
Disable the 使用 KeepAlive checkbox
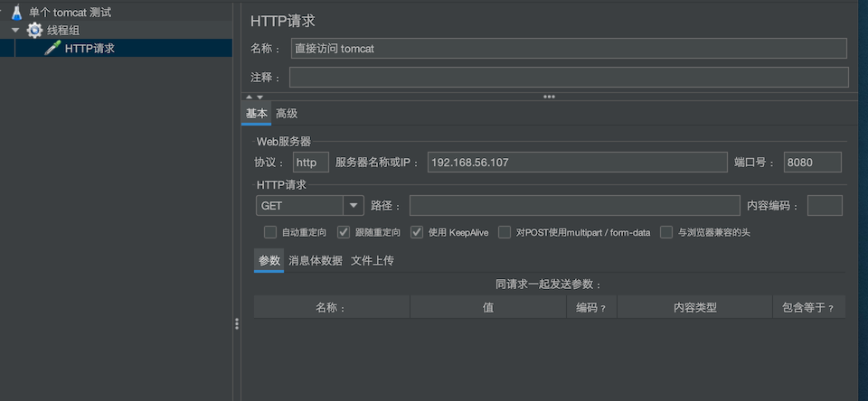pos(417,232)
